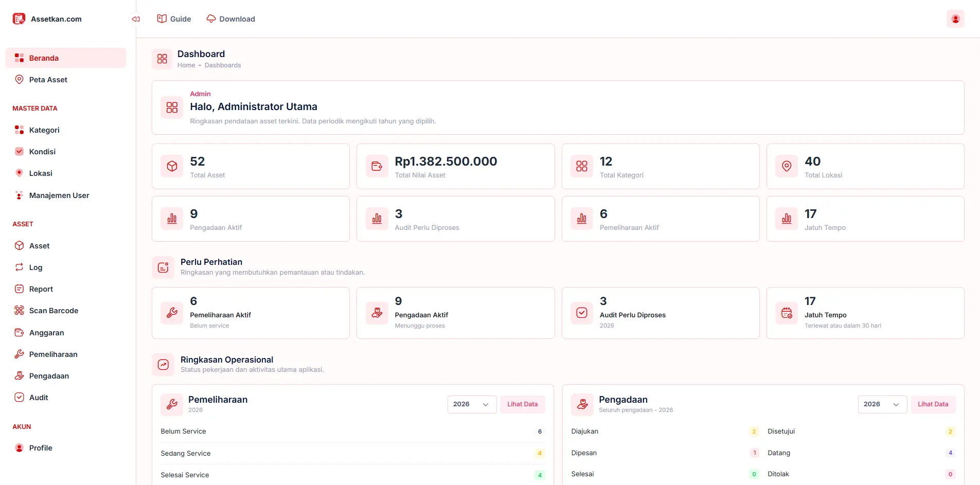Click the chart icon on the first Jatuh Tempo card, without subtitle
The height and width of the screenshot is (485, 980).
coord(787,219)
